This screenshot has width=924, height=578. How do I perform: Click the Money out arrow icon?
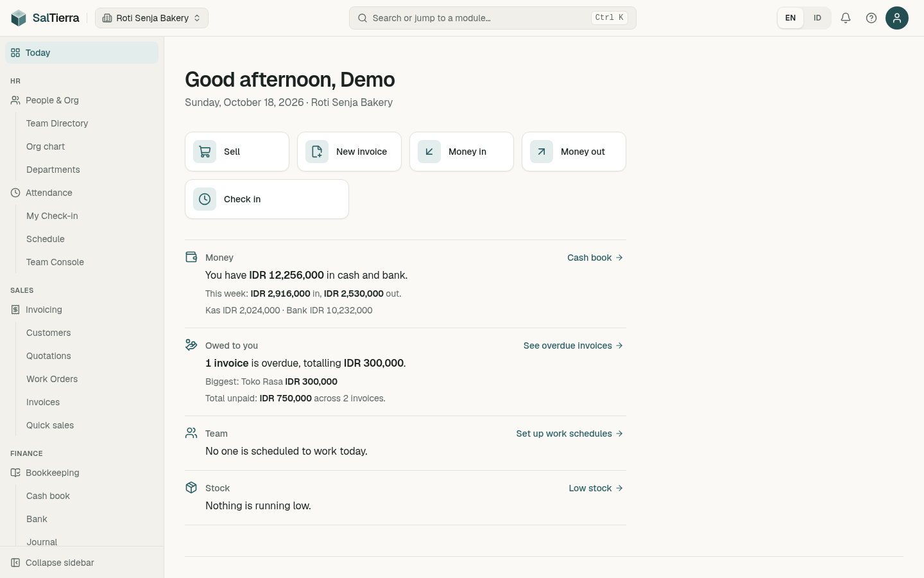[x=542, y=152]
